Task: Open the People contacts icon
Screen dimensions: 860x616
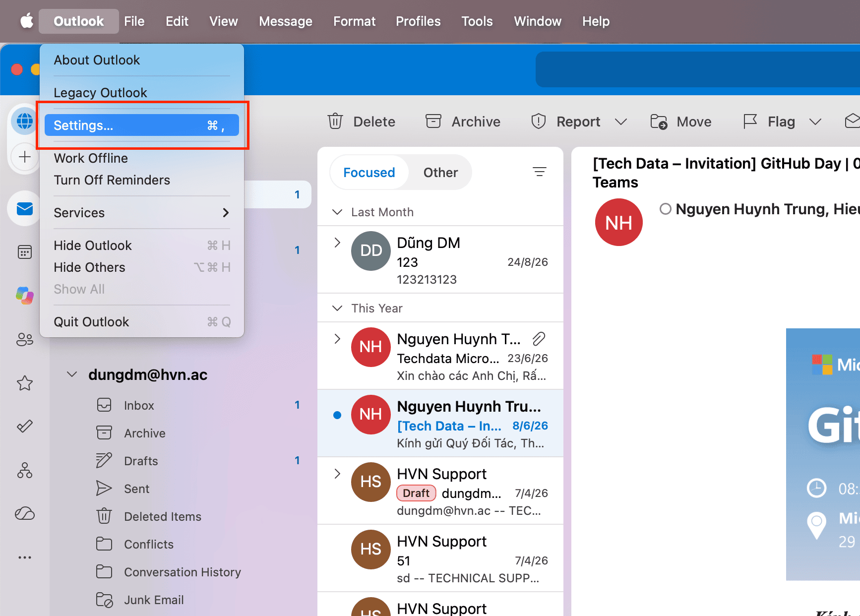Action: point(25,339)
